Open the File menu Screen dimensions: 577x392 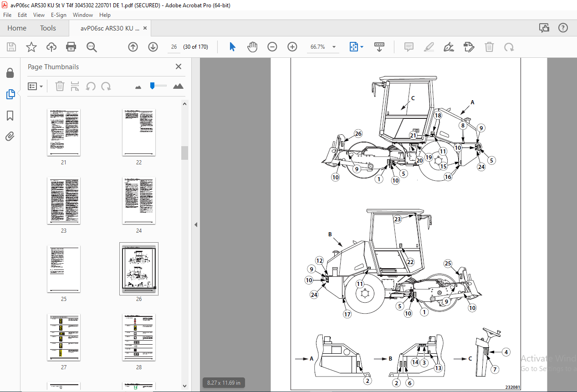click(x=7, y=15)
